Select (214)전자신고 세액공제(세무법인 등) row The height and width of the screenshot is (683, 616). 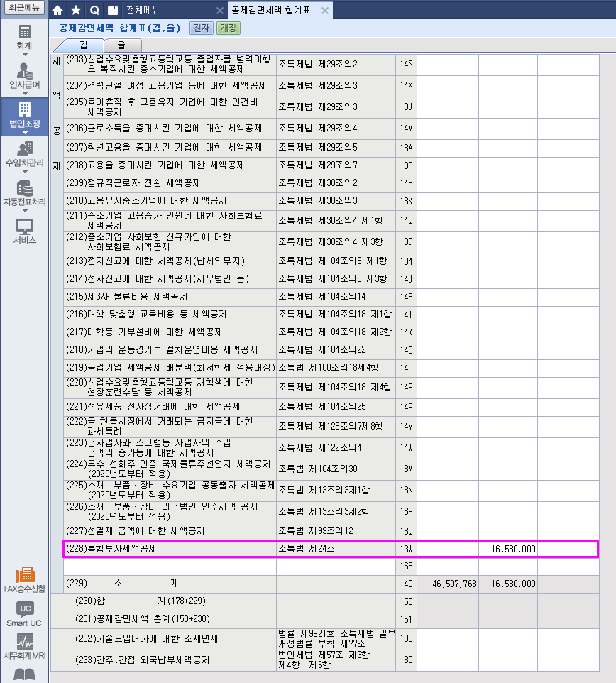point(331,279)
